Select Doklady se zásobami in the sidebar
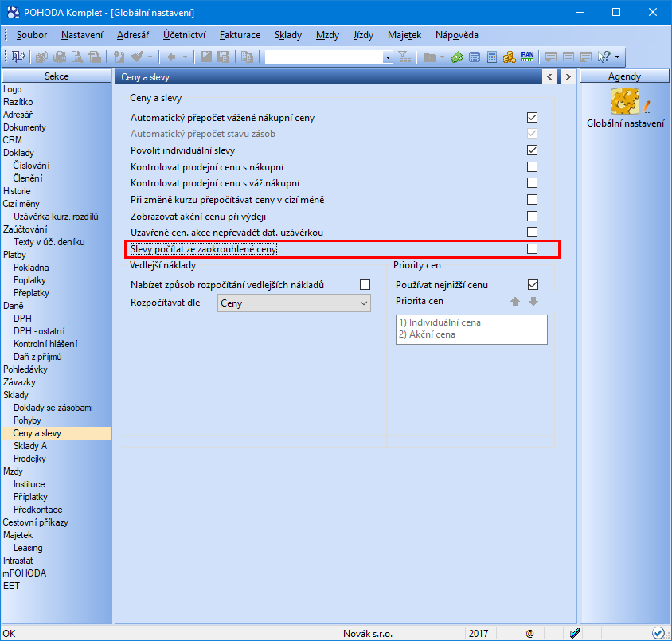 (53, 408)
